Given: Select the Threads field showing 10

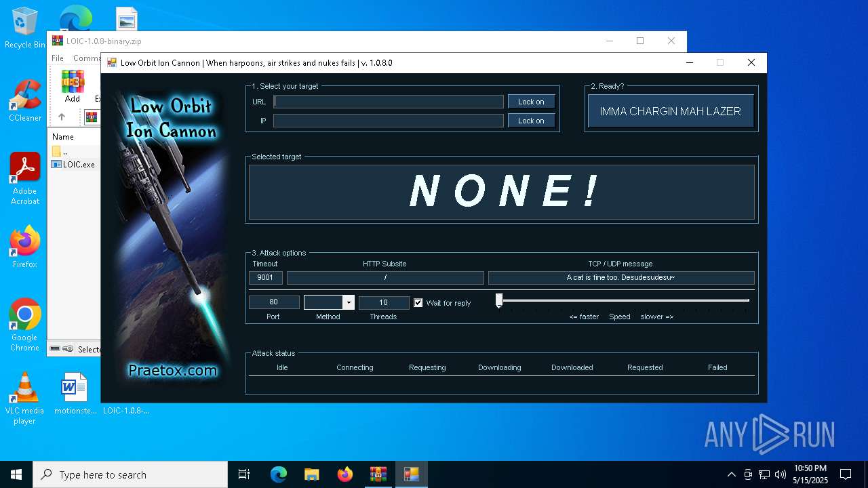Looking at the screenshot, I should tap(384, 302).
